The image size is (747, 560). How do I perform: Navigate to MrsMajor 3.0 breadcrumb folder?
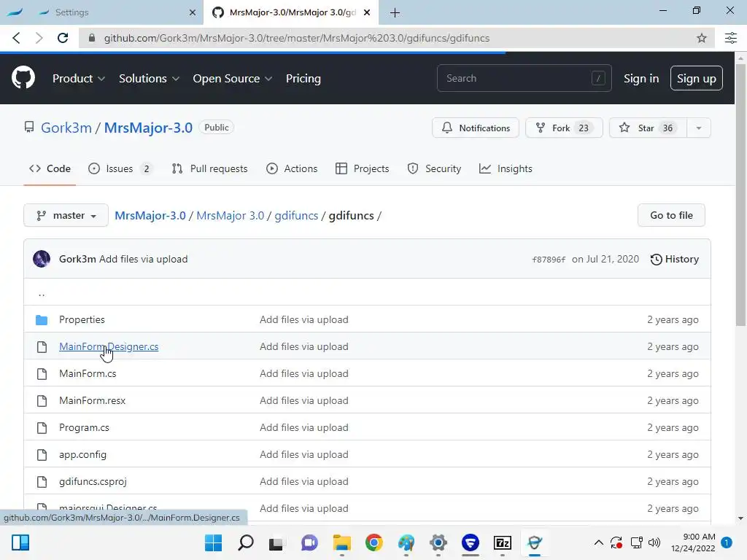coord(230,215)
